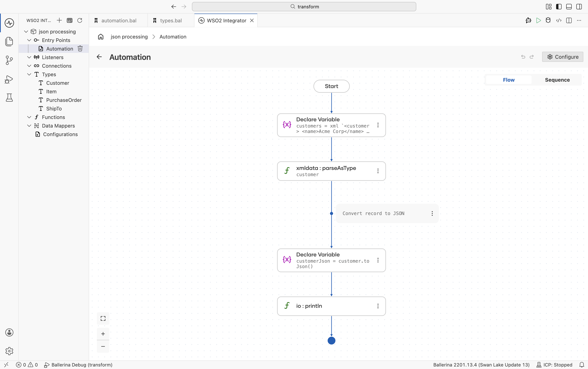Show the source code view icon

coord(559,20)
